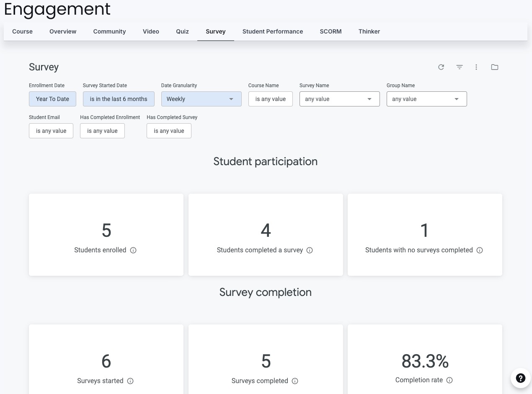Open the three-dot dashboard actions menu

point(476,67)
